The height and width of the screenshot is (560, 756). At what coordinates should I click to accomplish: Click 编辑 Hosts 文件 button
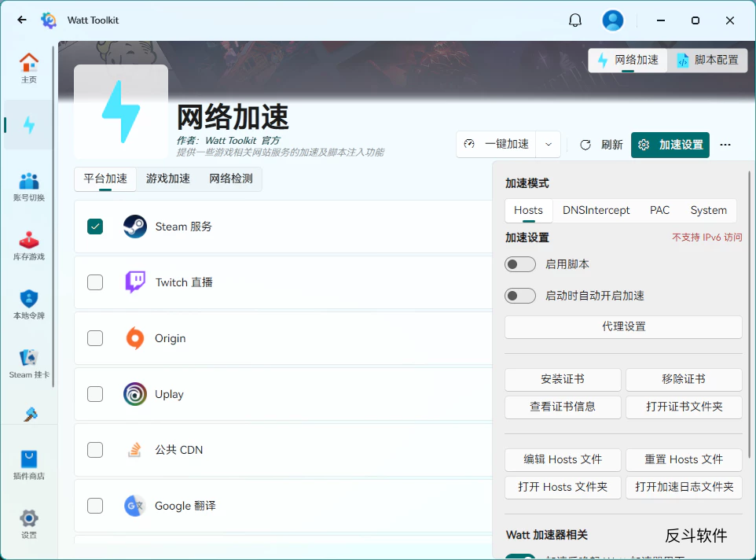click(x=563, y=459)
